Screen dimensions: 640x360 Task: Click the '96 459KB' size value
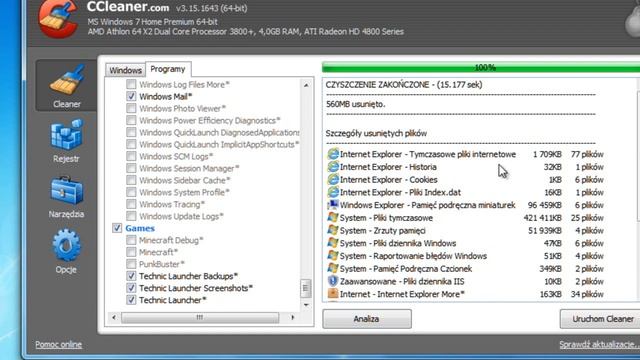pos(544,205)
